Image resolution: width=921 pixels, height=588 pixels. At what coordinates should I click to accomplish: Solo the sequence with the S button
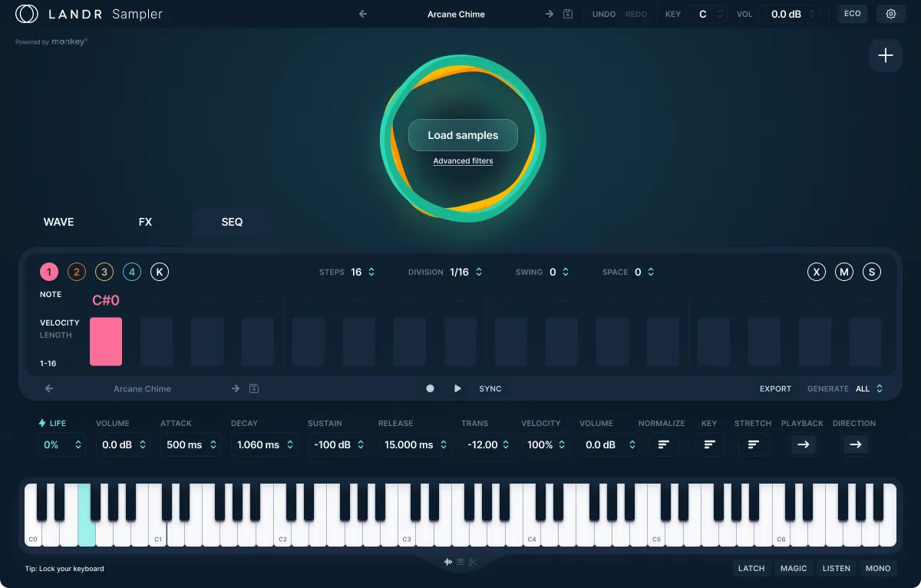tap(872, 271)
